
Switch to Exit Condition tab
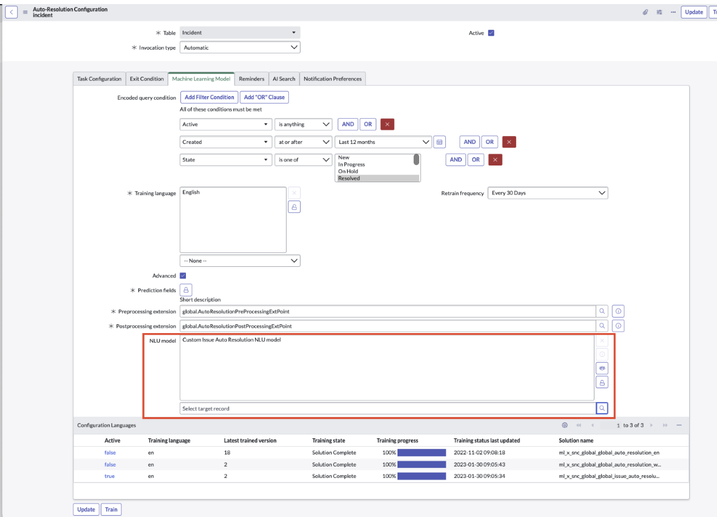pyautogui.click(x=146, y=79)
